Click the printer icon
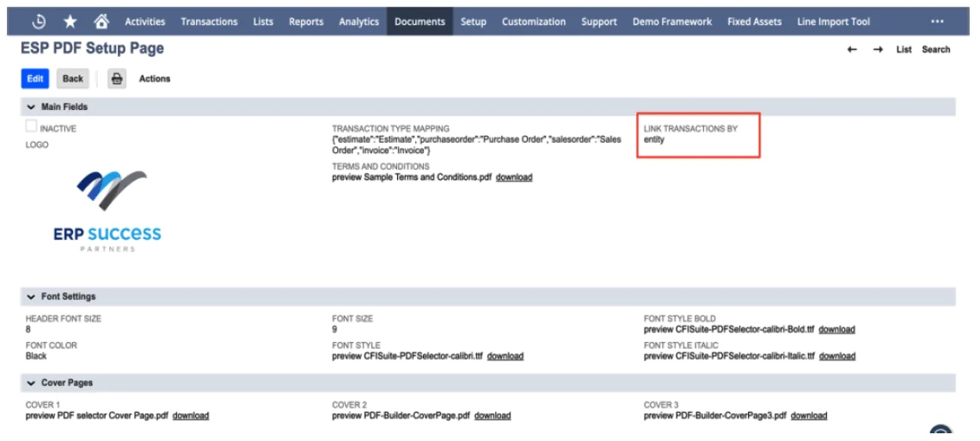980x441 pixels. (x=117, y=79)
